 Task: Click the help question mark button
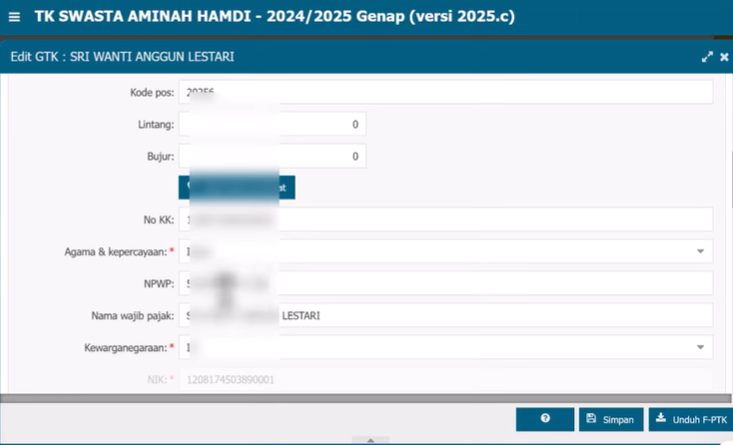pos(545,419)
